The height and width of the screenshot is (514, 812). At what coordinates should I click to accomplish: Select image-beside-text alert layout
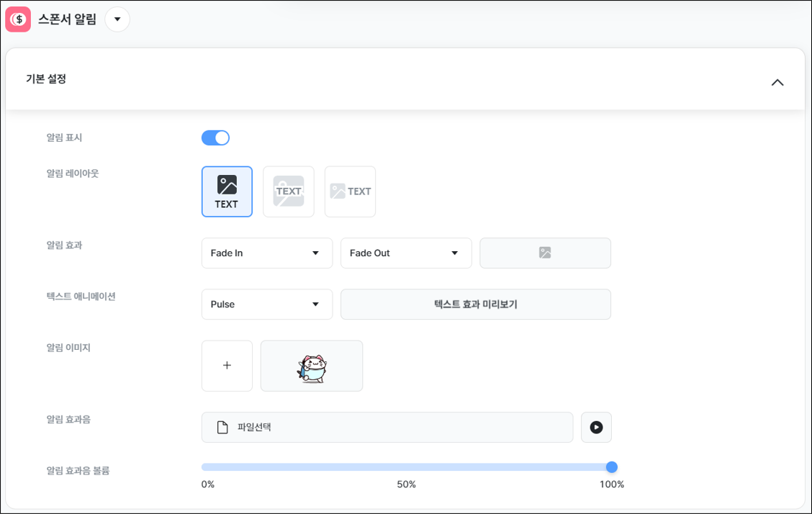point(350,191)
